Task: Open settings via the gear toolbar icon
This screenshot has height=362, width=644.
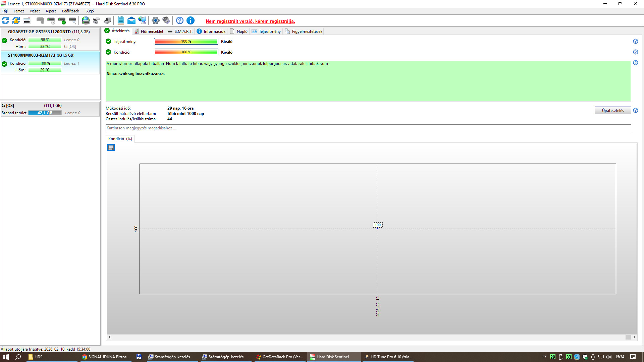Action: pos(155,21)
